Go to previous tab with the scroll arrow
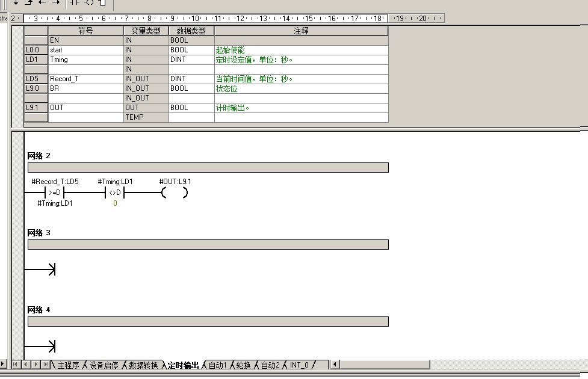This screenshot has width=588, height=379. pyautogui.click(x=26, y=364)
